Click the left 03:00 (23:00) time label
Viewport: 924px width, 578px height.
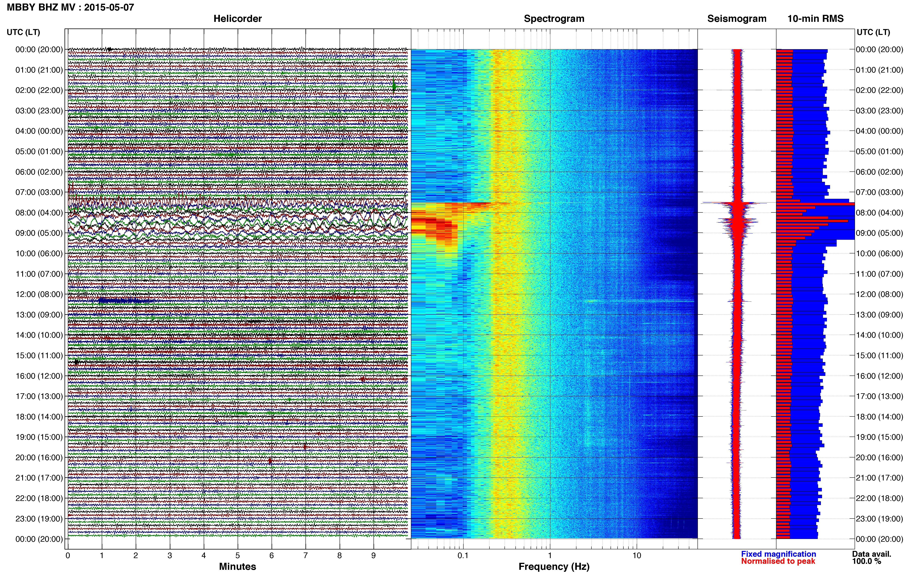click(39, 111)
